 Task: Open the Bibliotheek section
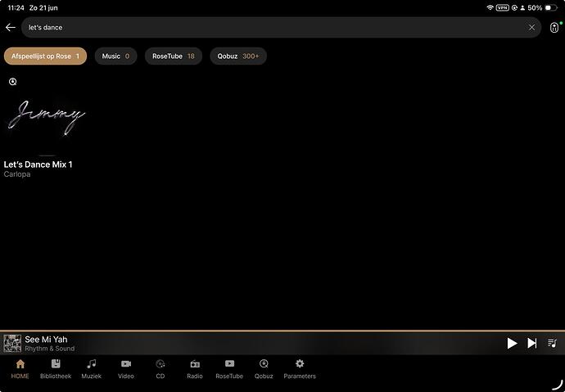(56, 369)
